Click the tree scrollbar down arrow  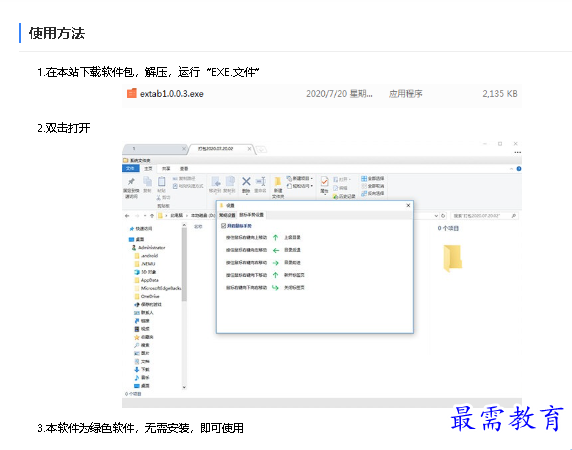pos(184,387)
